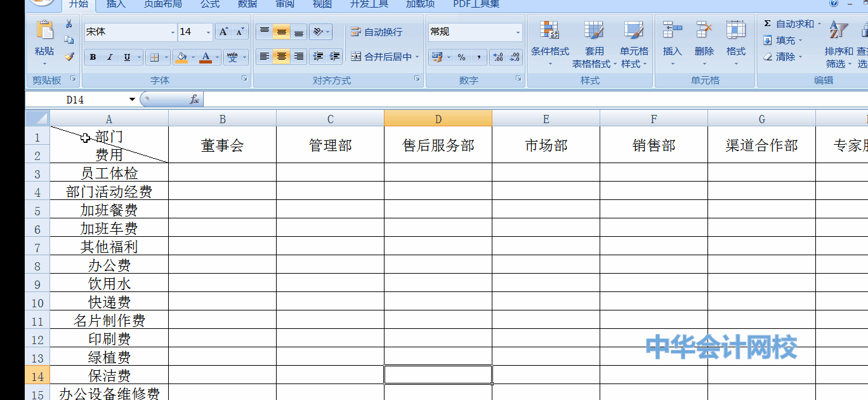Apply comma style separator
868x400 pixels.
tap(479, 57)
